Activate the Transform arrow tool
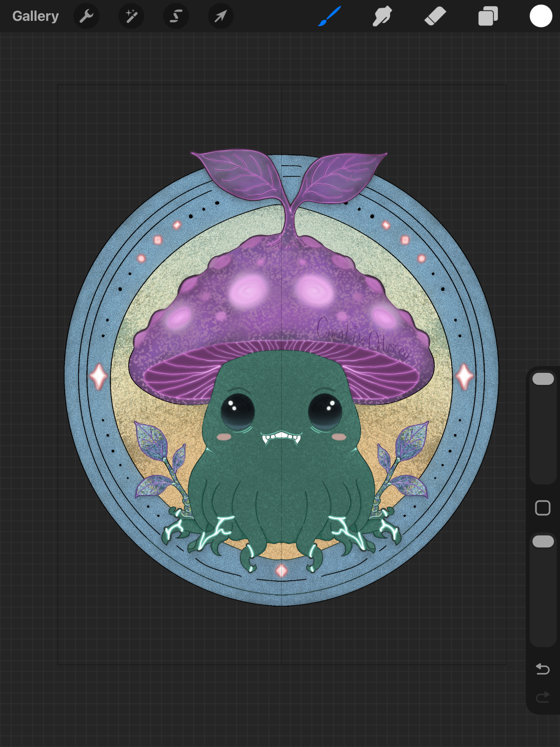 tap(221, 16)
